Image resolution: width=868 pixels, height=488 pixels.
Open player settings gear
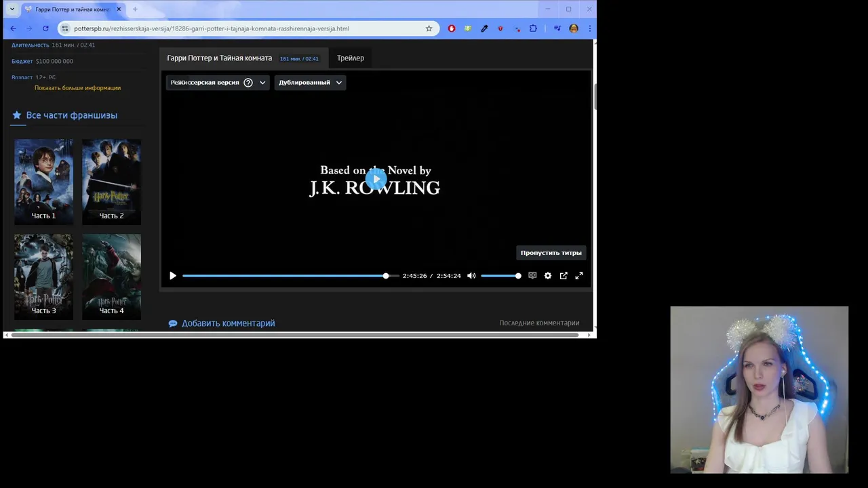pos(548,276)
